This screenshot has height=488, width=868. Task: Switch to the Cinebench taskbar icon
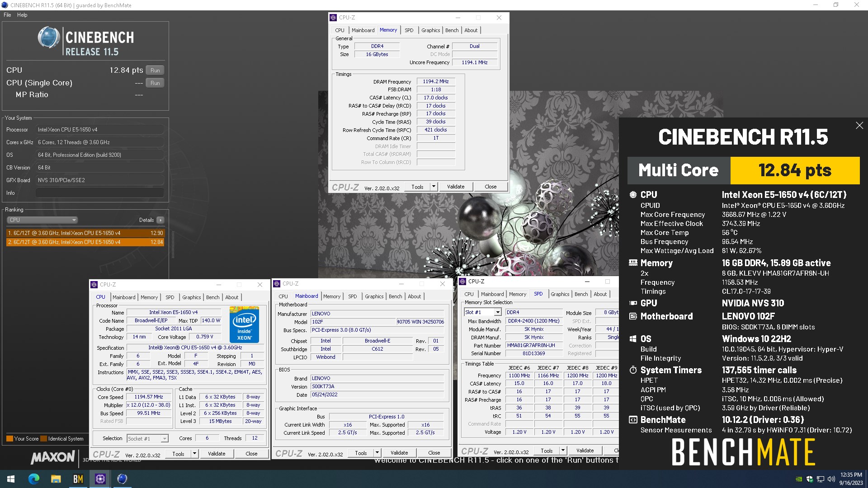122,479
